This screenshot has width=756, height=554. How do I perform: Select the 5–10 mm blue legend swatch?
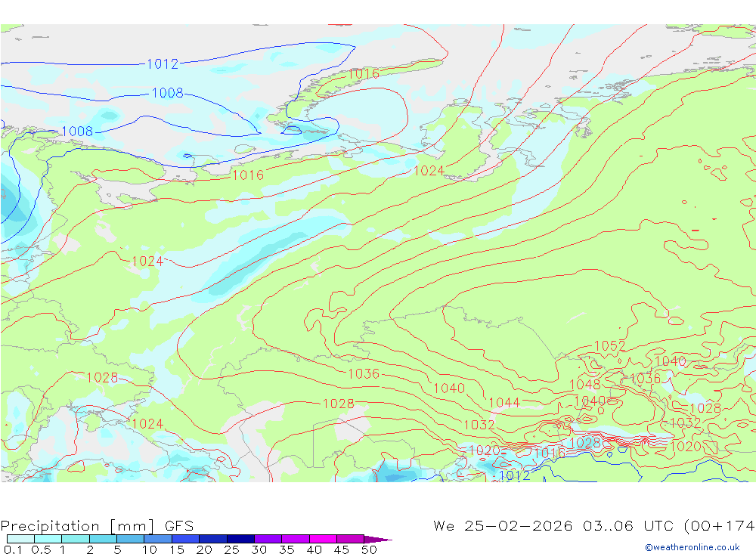131,539
